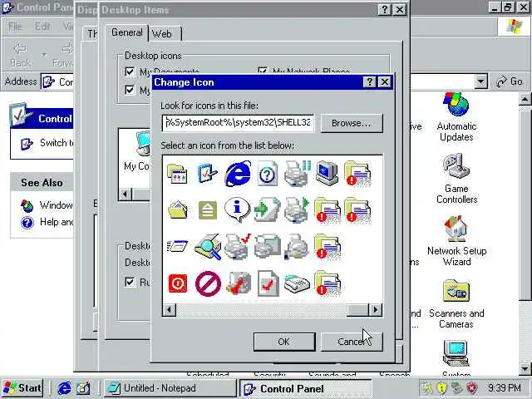
Task: Select folder warning icon right of monitor icon
Action: tap(357, 174)
